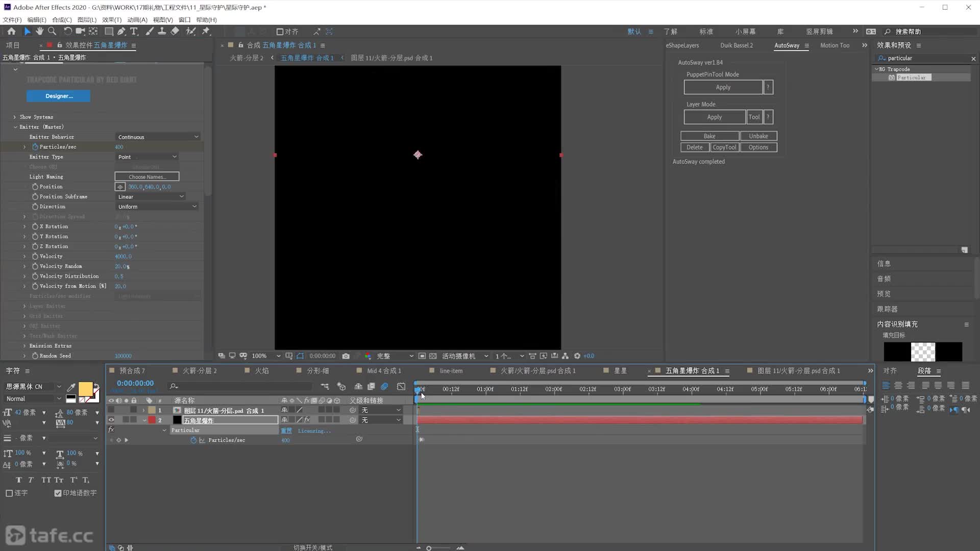Toggle Frame Blending for timeline layers

pos(371,386)
